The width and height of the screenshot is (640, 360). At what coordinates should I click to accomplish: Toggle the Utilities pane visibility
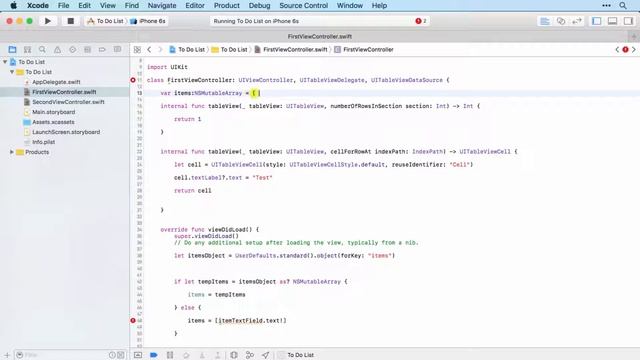point(629,21)
